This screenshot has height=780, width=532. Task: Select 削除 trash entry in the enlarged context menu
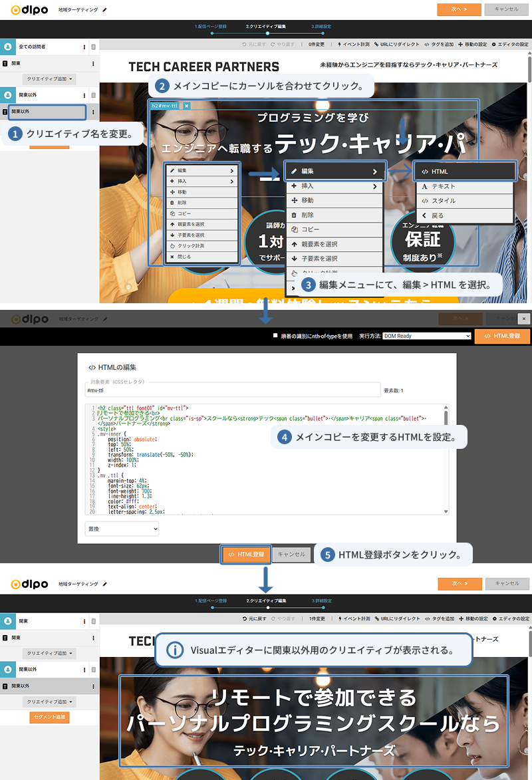point(334,215)
